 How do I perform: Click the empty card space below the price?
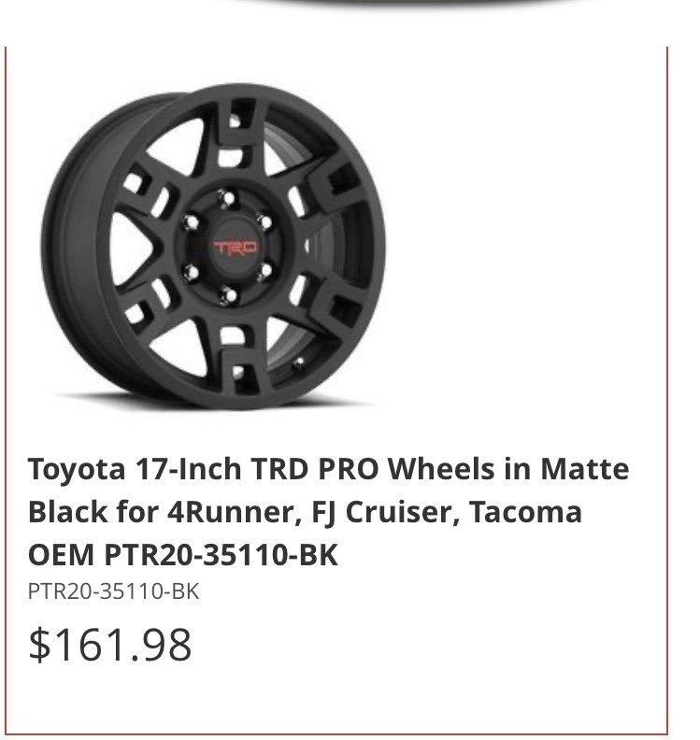[336, 699]
